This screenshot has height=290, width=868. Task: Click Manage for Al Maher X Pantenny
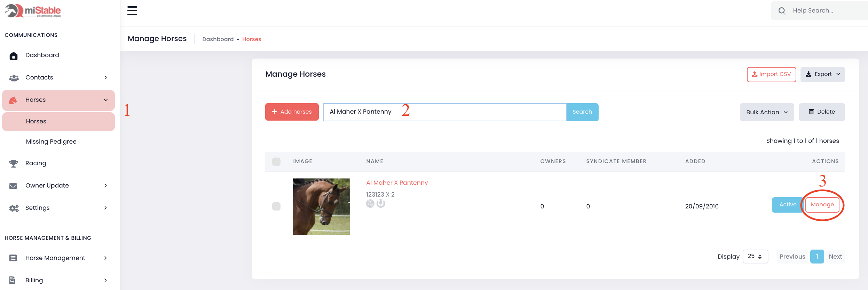pyautogui.click(x=822, y=205)
